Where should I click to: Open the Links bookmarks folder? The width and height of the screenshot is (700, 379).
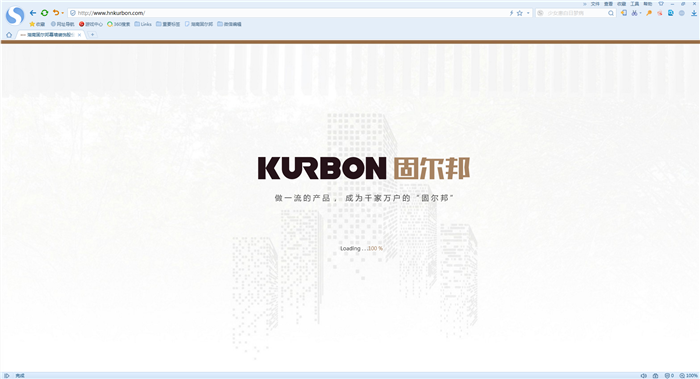click(143, 24)
